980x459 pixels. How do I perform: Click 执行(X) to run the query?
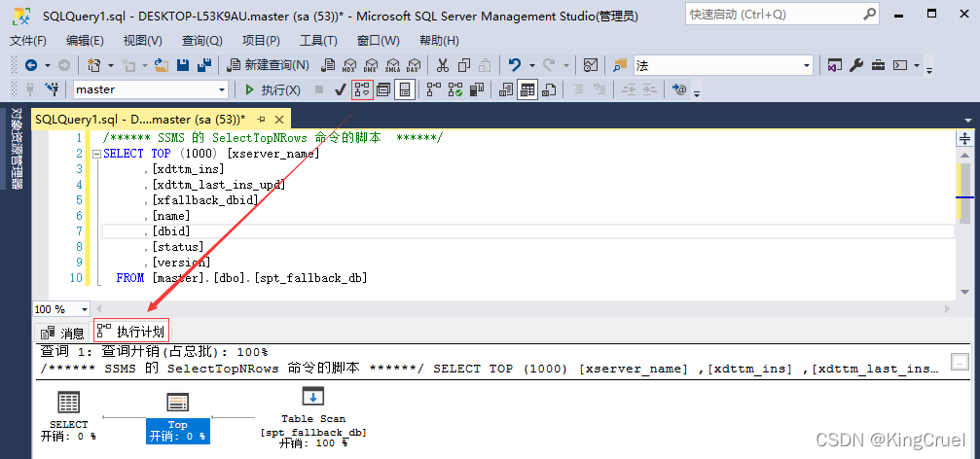272,89
